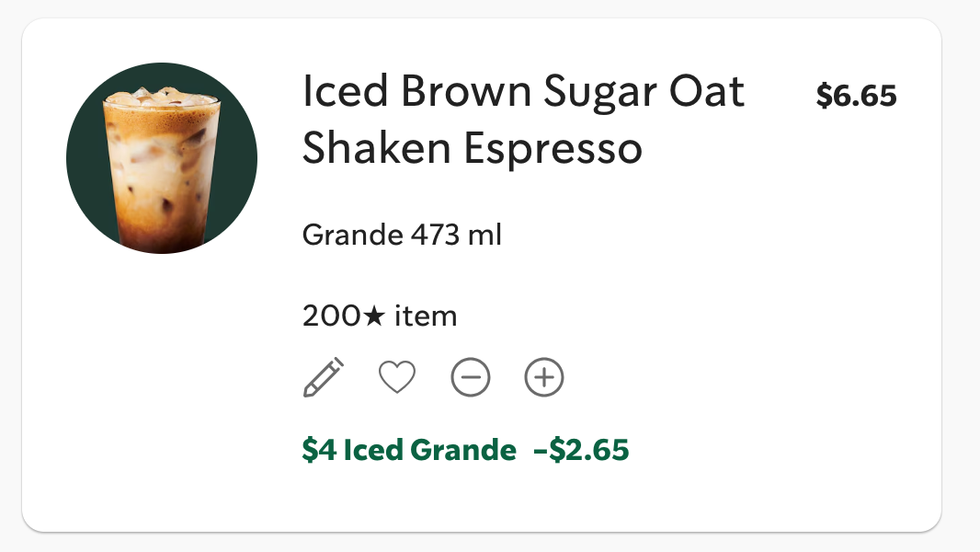Open the iced espresso drink thumbnail
Image resolution: width=980 pixels, height=552 pixels.
162,158
